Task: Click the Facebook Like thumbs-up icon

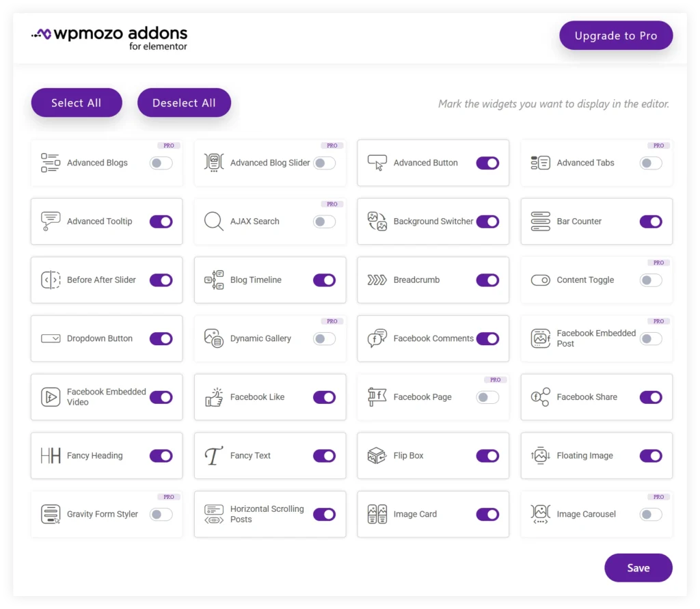Action: tap(214, 397)
